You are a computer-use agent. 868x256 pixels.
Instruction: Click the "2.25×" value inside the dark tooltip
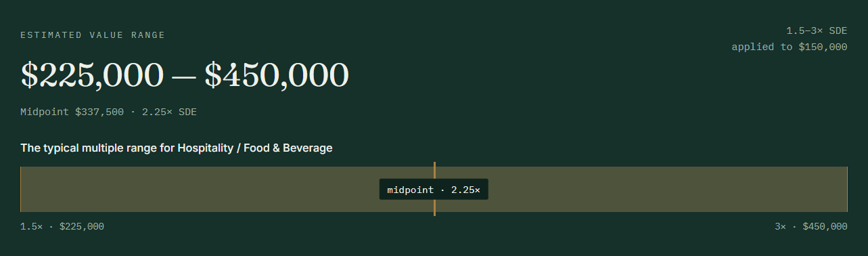(x=465, y=190)
